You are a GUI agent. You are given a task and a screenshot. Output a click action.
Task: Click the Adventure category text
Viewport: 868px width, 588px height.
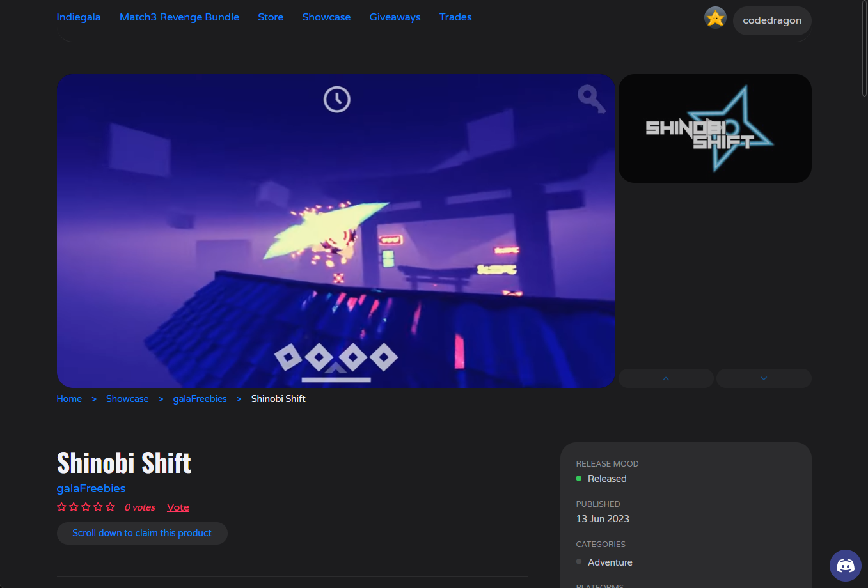click(x=610, y=562)
